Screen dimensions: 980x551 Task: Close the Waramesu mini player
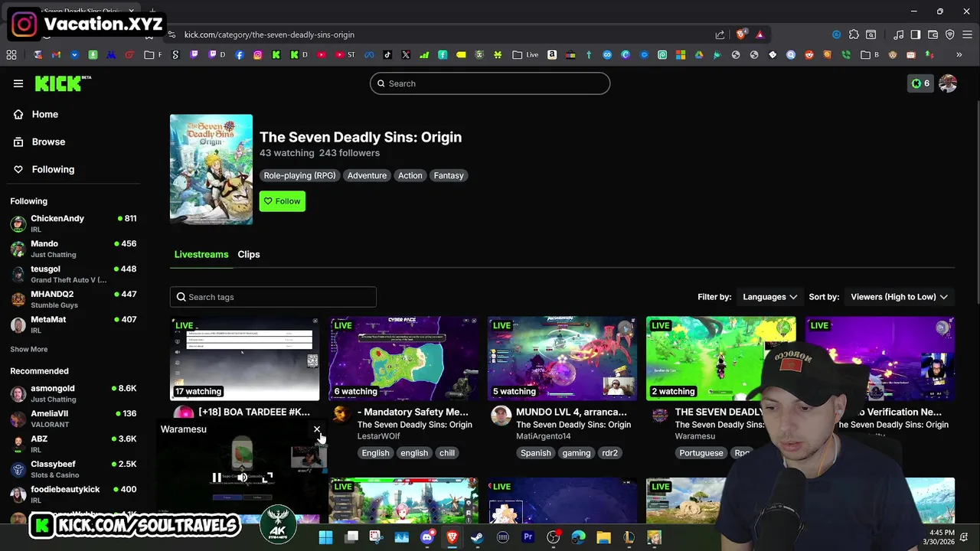pos(317,429)
